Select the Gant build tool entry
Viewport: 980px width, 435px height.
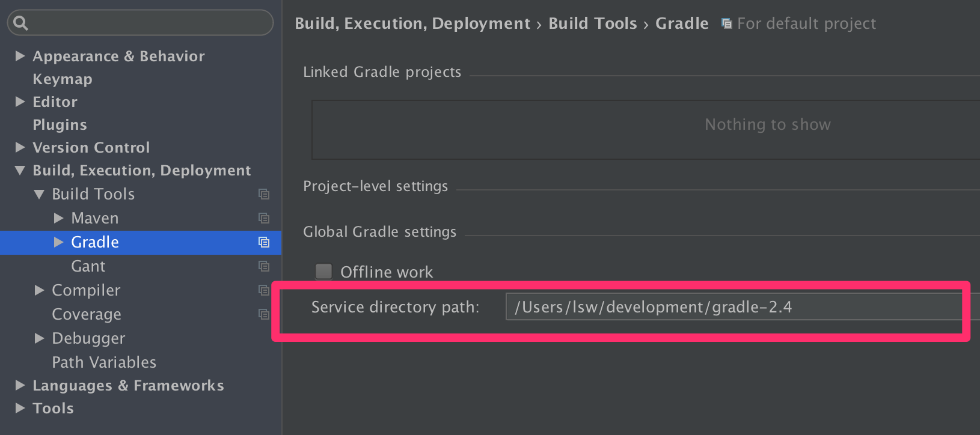coord(88,266)
